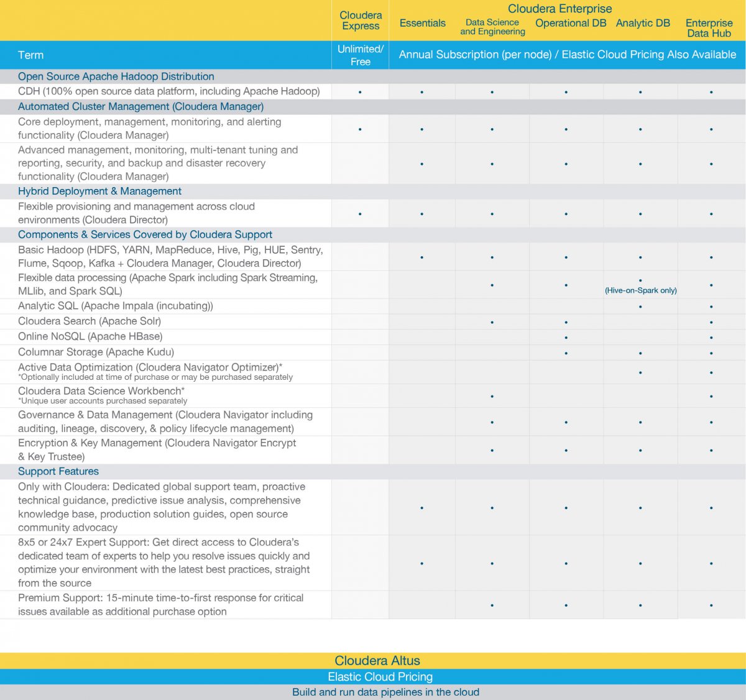Select Columnar Storage Apache Kudu row
Image resolution: width=746 pixels, height=700 pixels.
96,352
